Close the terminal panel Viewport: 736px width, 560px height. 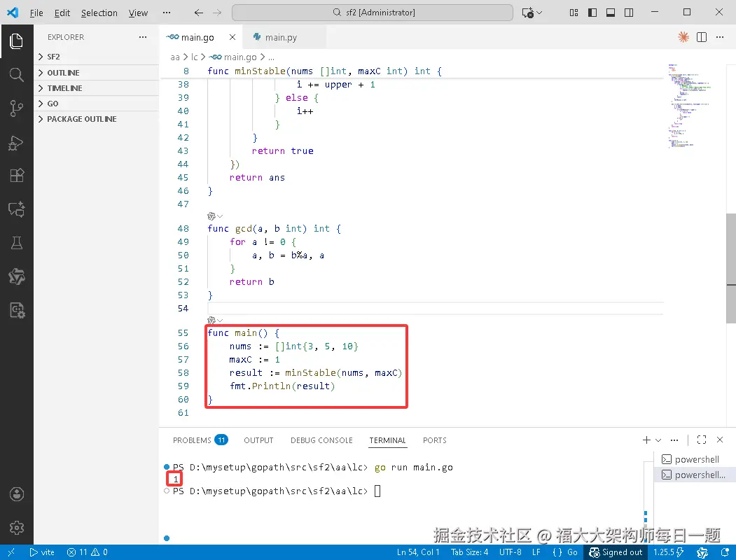point(720,440)
